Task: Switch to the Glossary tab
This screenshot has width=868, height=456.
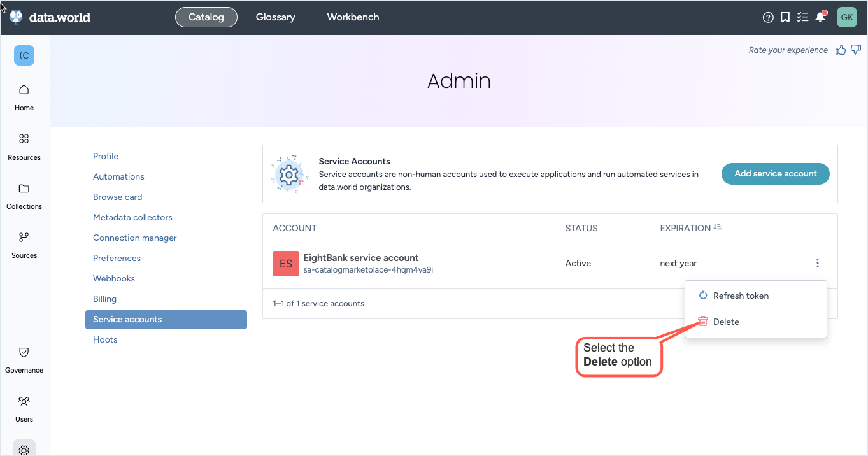Action: tap(275, 17)
